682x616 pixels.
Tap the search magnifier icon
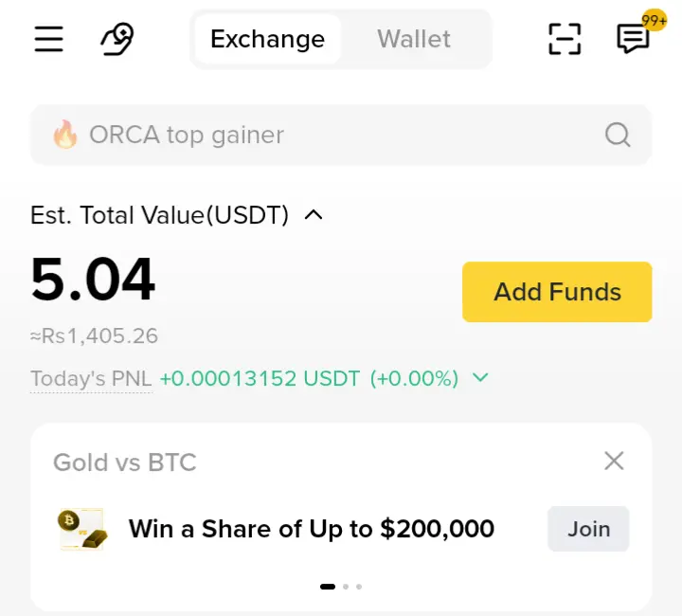[618, 136]
